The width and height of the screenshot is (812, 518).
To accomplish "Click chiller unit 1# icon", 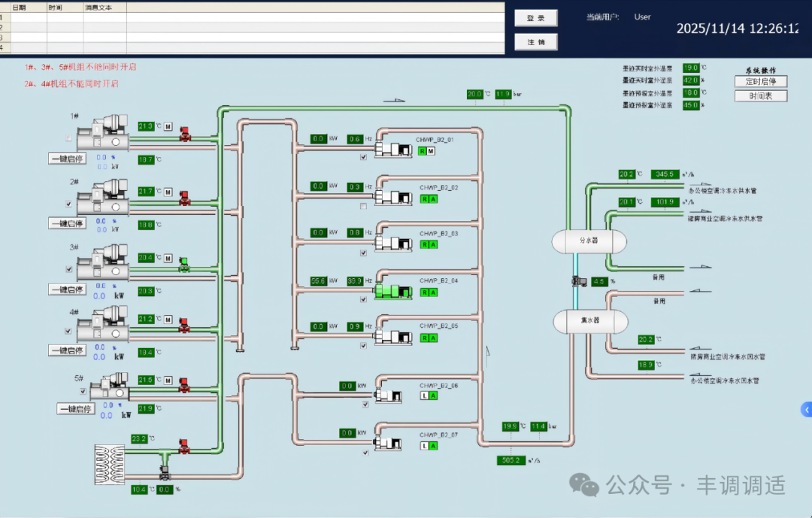I will 102,133.
